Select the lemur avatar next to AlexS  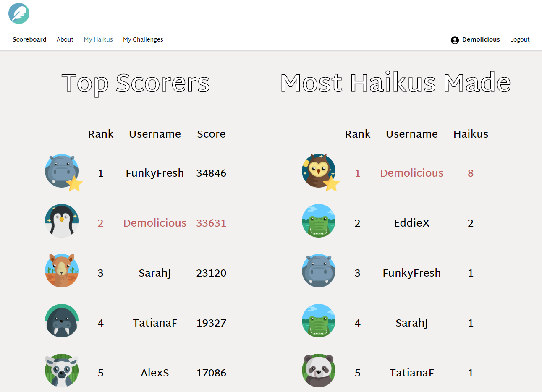(x=61, y=371)
